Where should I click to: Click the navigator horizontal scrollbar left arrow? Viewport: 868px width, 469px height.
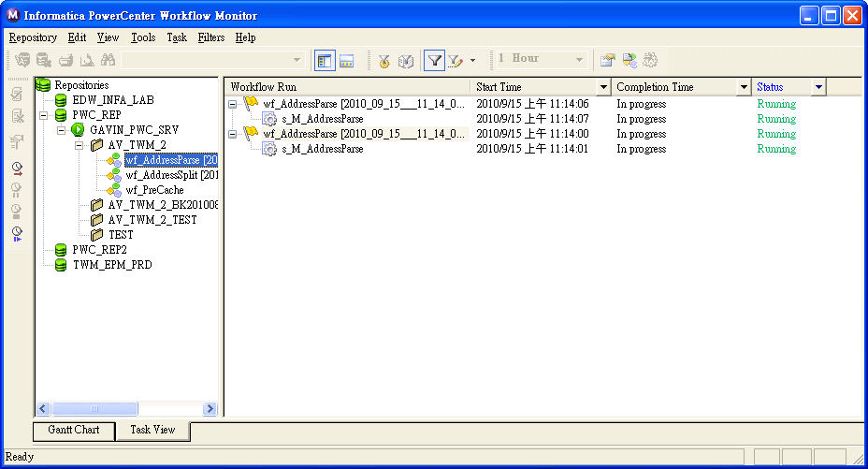tap(43, 409)
